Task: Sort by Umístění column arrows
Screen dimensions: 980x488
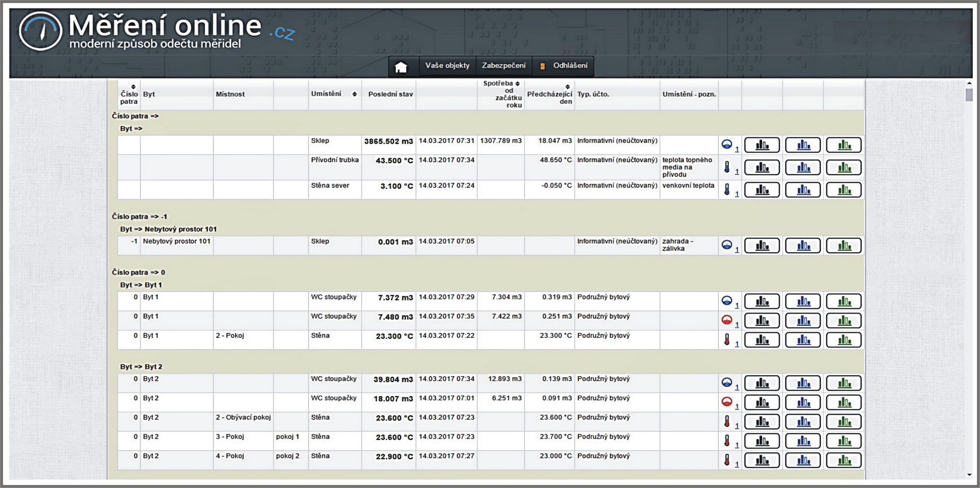Action: 355,94
